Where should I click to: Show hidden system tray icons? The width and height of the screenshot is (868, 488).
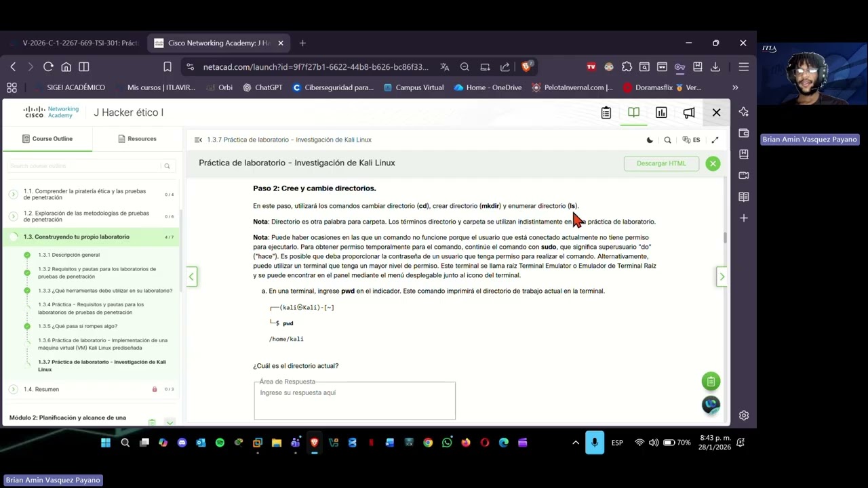tap(576, 443)
